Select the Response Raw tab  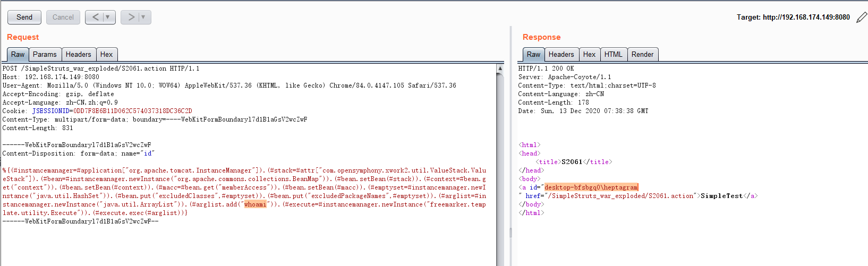(533, 54)
